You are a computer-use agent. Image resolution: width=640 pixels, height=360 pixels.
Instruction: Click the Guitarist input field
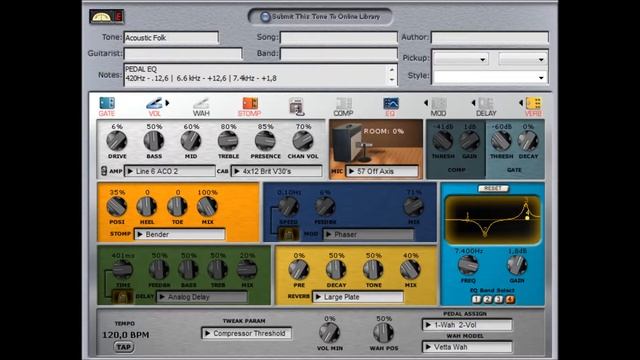183,53
